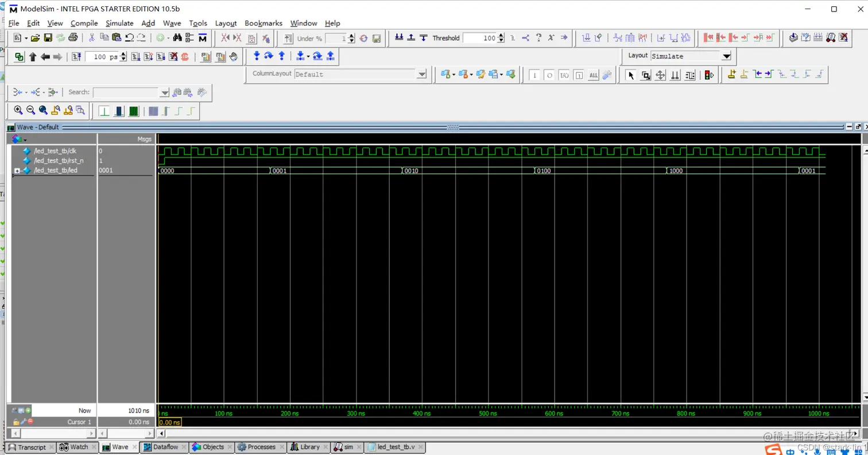Viewport: 868px width, 455px height.
Task: Open the File menu
Action: coord(14,23)
